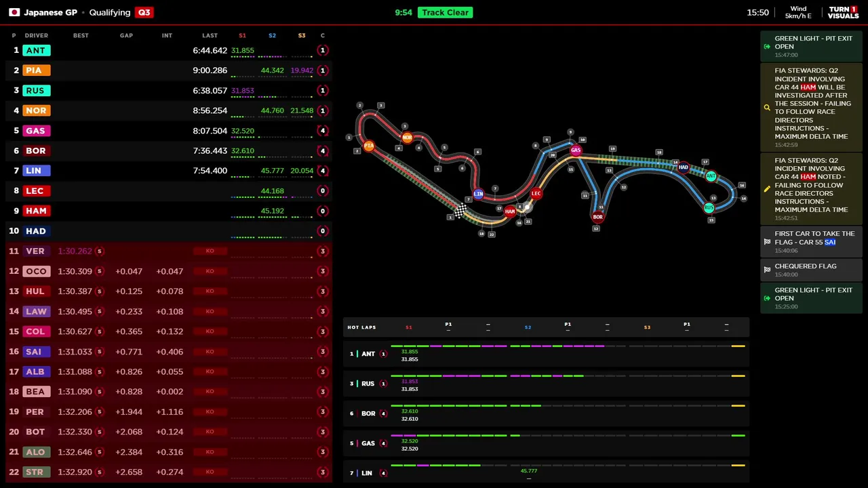
Task: Click the BEST column header
Action: (x=81, y=35)
